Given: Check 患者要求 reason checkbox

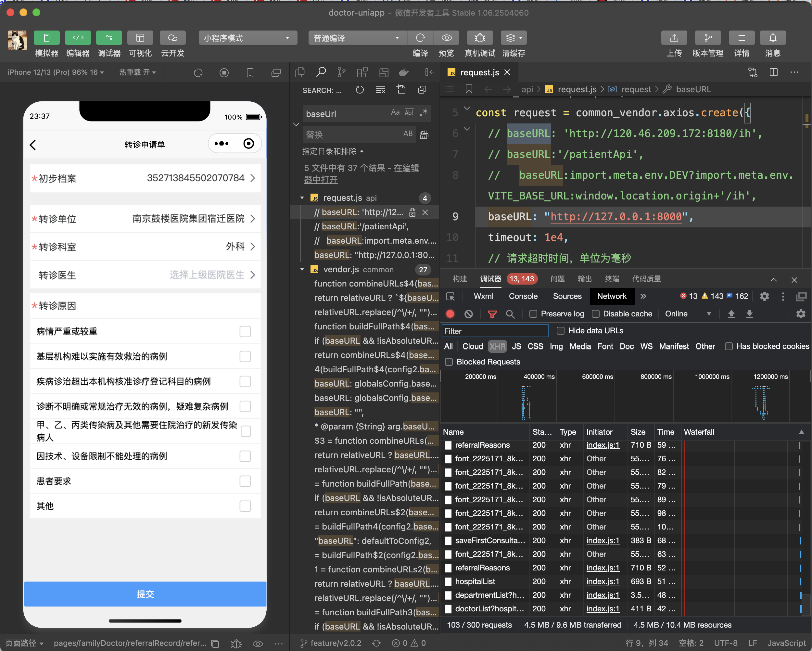Looking at the screenshot, I should [x=245, y=481].
